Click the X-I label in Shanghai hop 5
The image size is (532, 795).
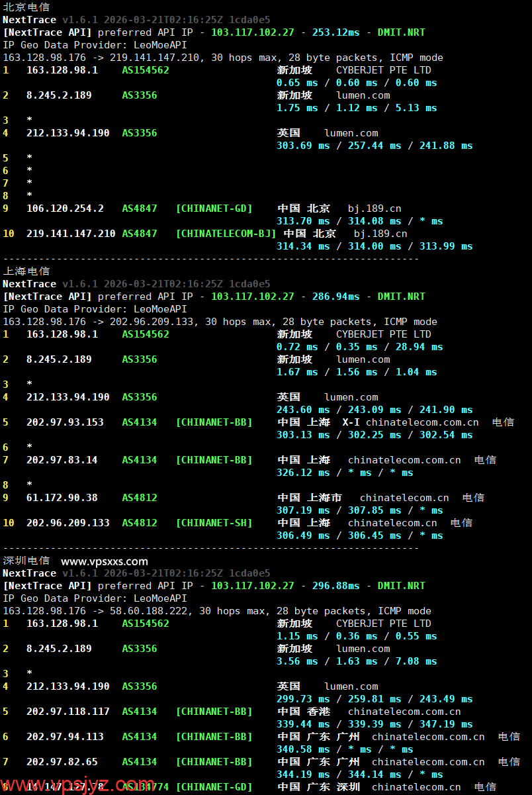point(351,422)
